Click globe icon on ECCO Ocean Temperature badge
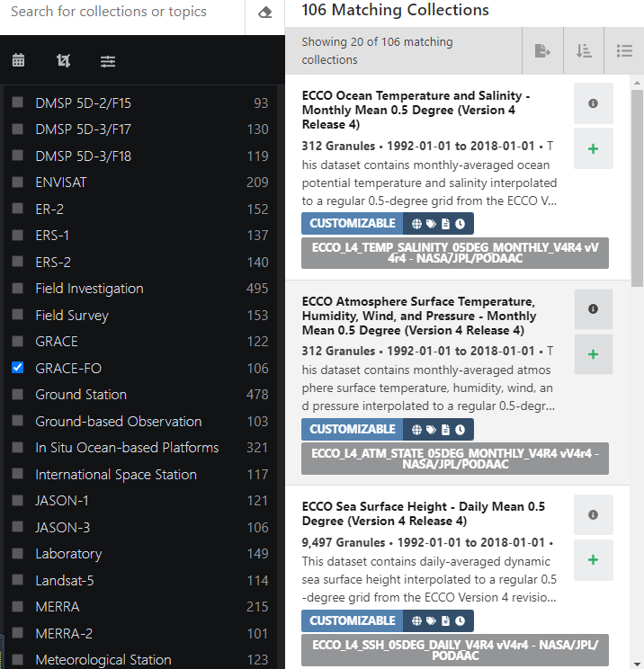The height and width of the screenshot is (669, 644). click(416, 224)
